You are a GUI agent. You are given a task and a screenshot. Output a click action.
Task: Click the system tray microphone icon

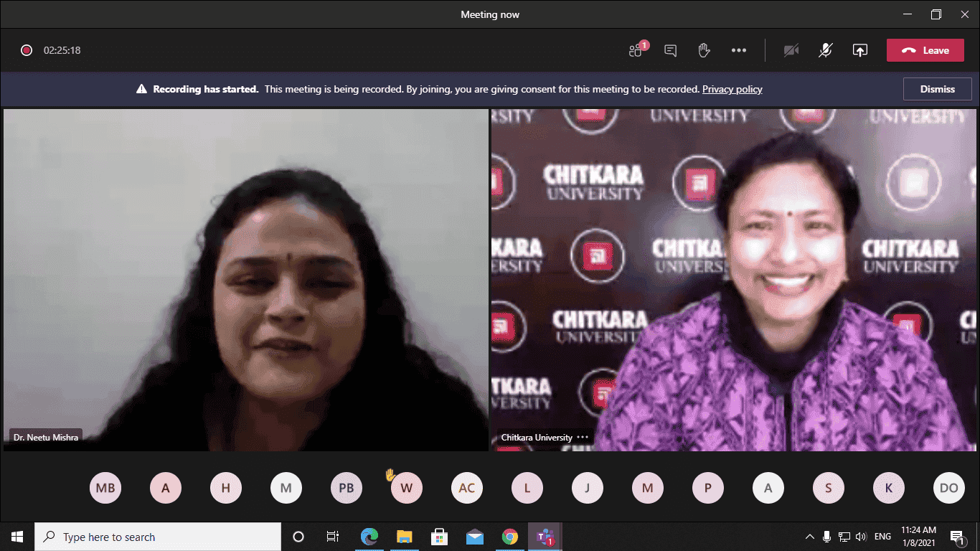[x=827, y=537]
